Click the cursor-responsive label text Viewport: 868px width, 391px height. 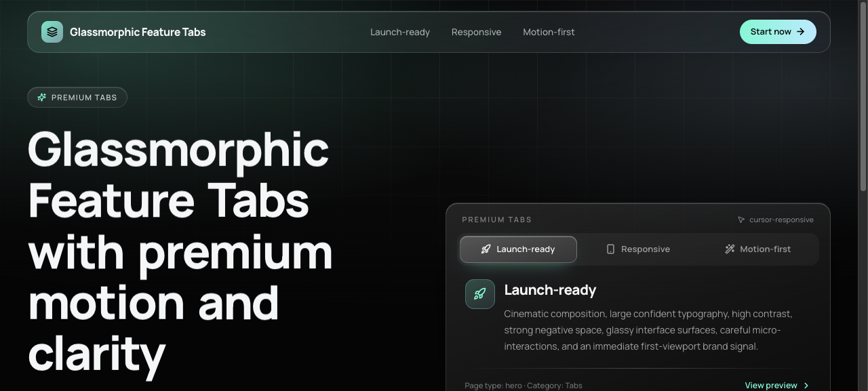[x=781, y=220]
